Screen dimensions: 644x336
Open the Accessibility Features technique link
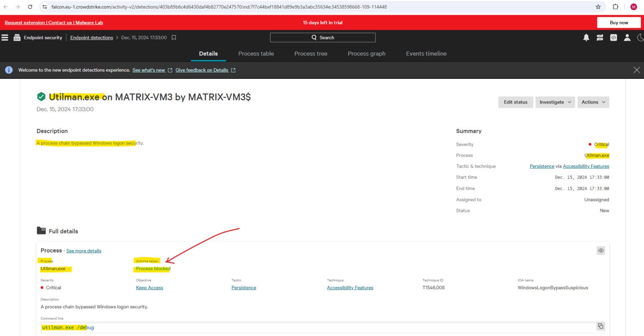[350, 287]
